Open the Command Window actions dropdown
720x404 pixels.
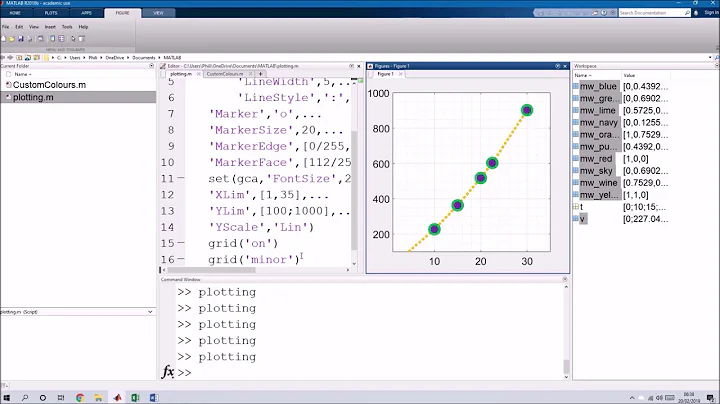tap(565, 279)
